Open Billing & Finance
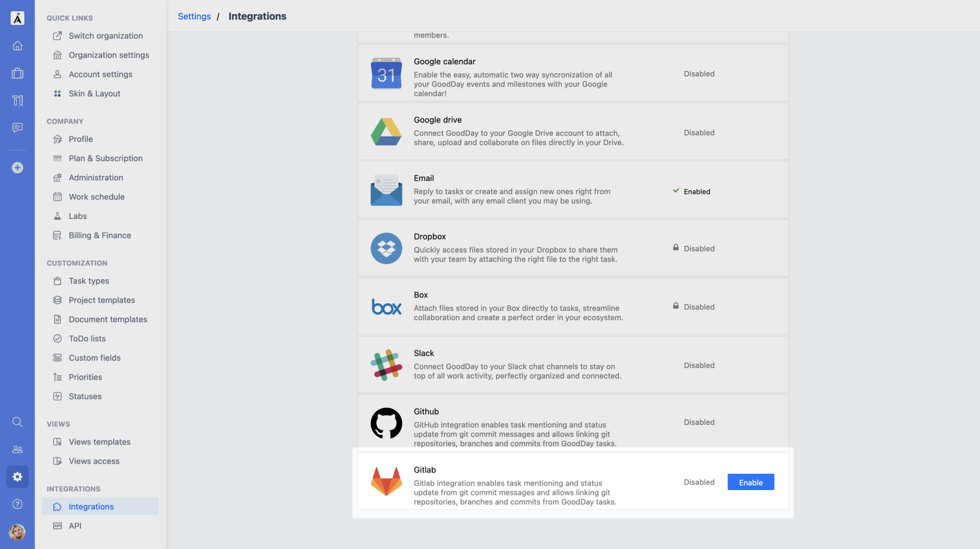Image resolution: width=980 pixels, height=549 pixels. click(x=100, y=235)
